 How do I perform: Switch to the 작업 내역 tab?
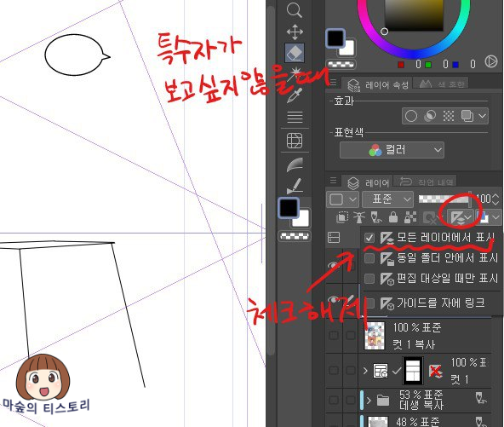pyautogui.click(x=426, y=182)
